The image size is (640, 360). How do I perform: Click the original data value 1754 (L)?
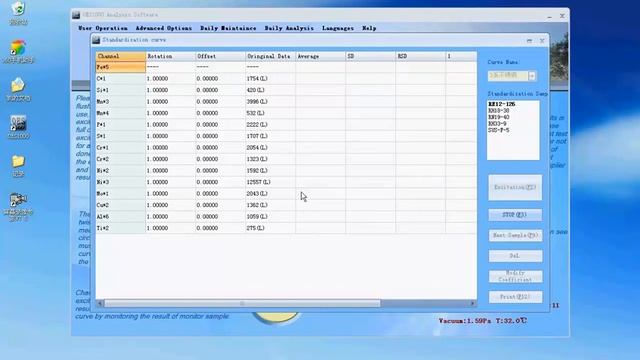(x=257, y=78)
